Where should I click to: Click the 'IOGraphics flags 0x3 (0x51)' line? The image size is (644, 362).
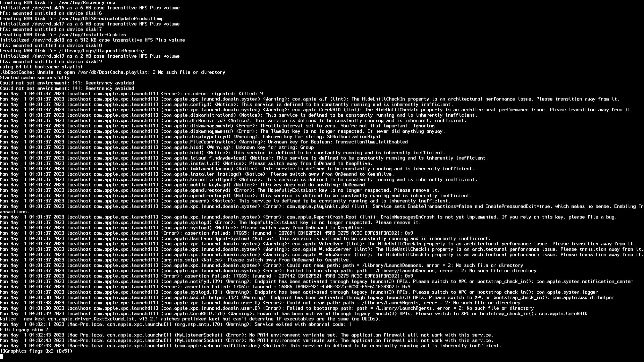tap(36, 351)
